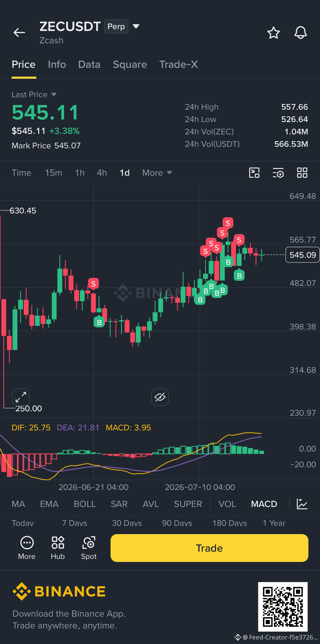
Task: Click the Binance logo in footer
Action: coord(59,591)
